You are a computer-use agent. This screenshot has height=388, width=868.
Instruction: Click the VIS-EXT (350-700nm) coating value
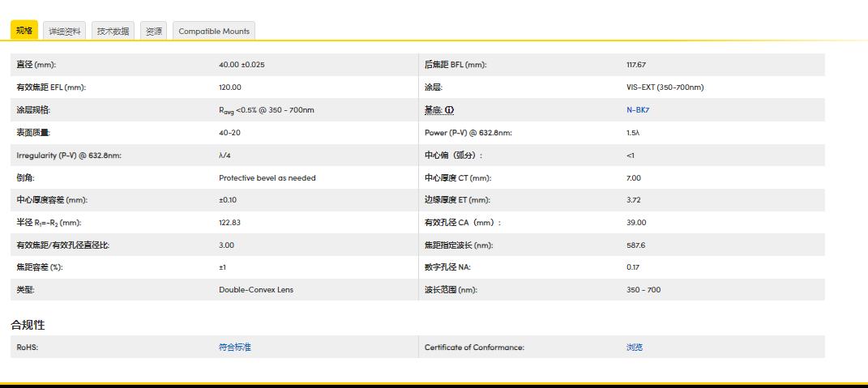(665, 87)
